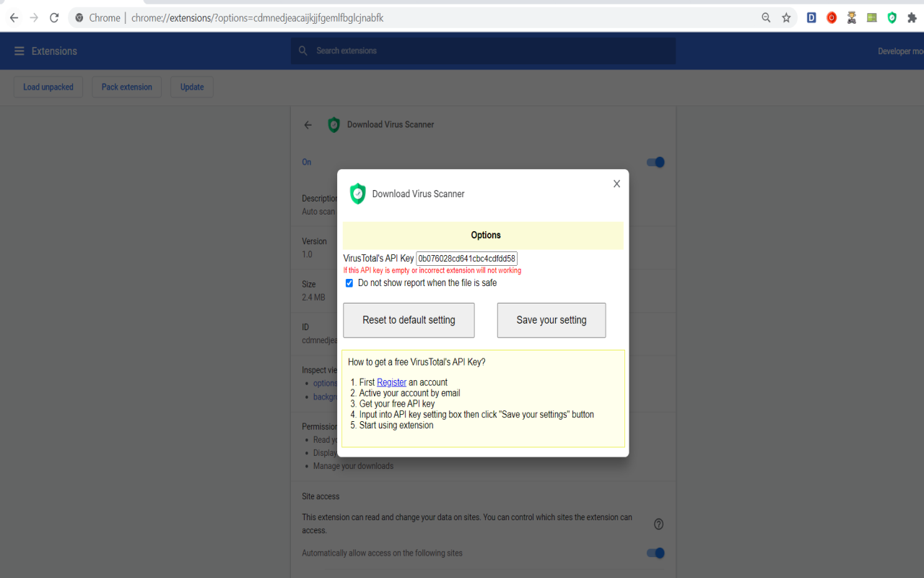Click the shield logo in the extension details header
924x578 pixels.
334,125
